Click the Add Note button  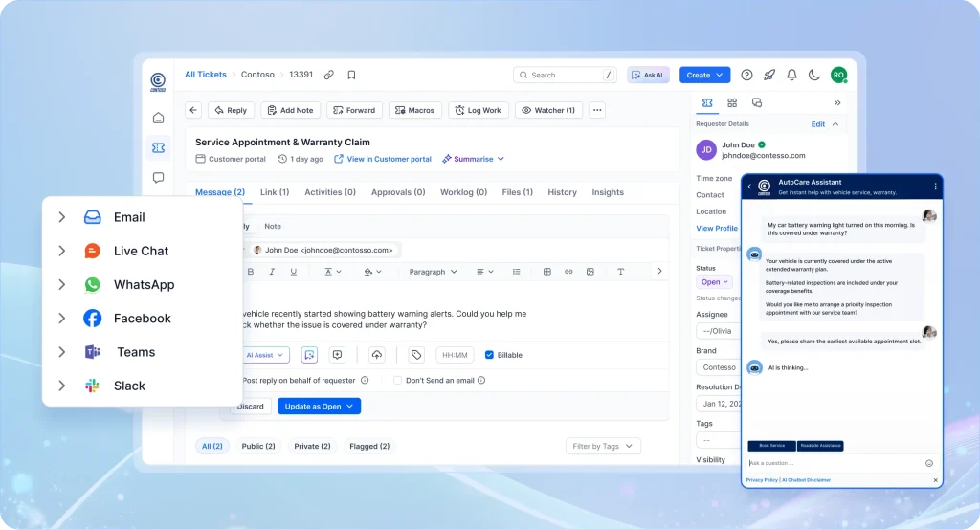coord(291,110)
